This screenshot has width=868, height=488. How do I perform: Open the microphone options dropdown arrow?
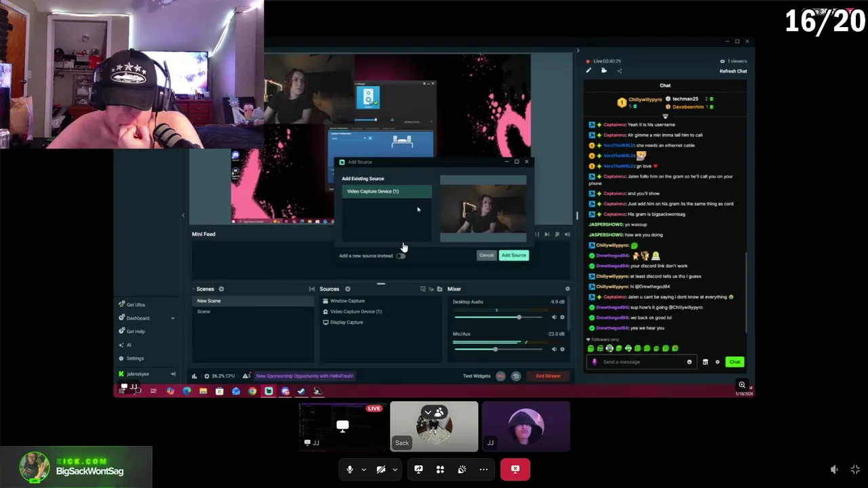pyautogui.click(x=363, y=469)
